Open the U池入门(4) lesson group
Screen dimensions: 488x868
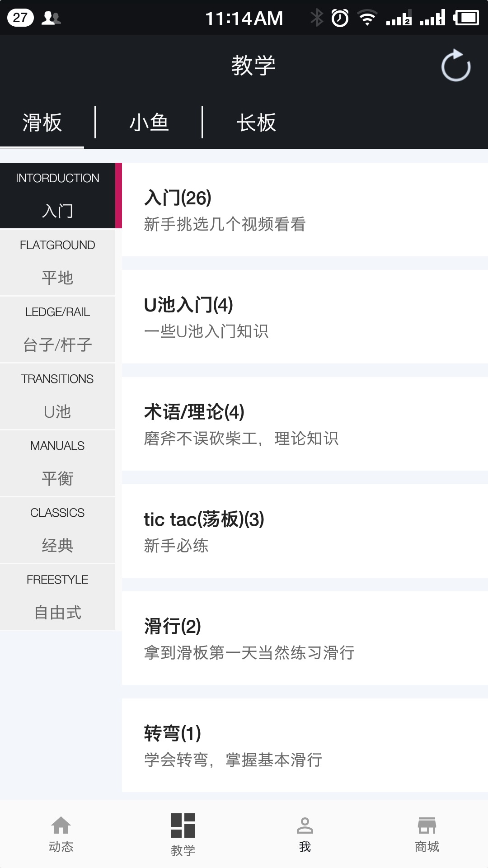point(305,317)
